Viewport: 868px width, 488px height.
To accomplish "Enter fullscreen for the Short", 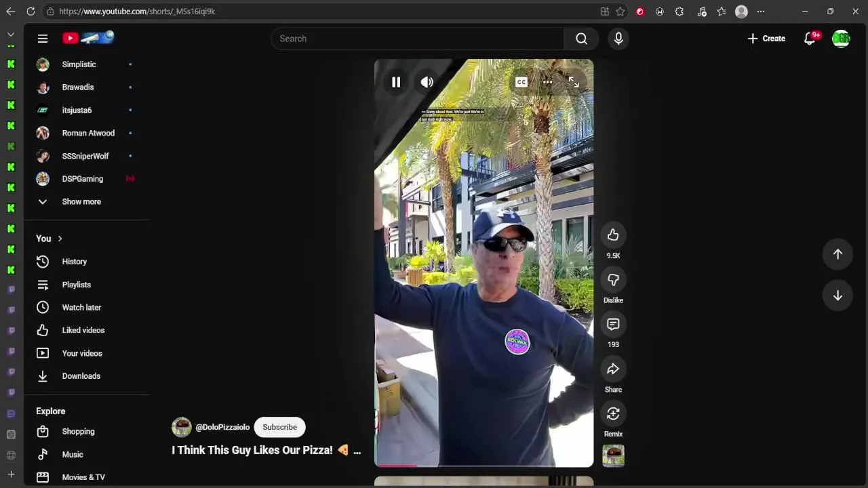I will point(574,82).
